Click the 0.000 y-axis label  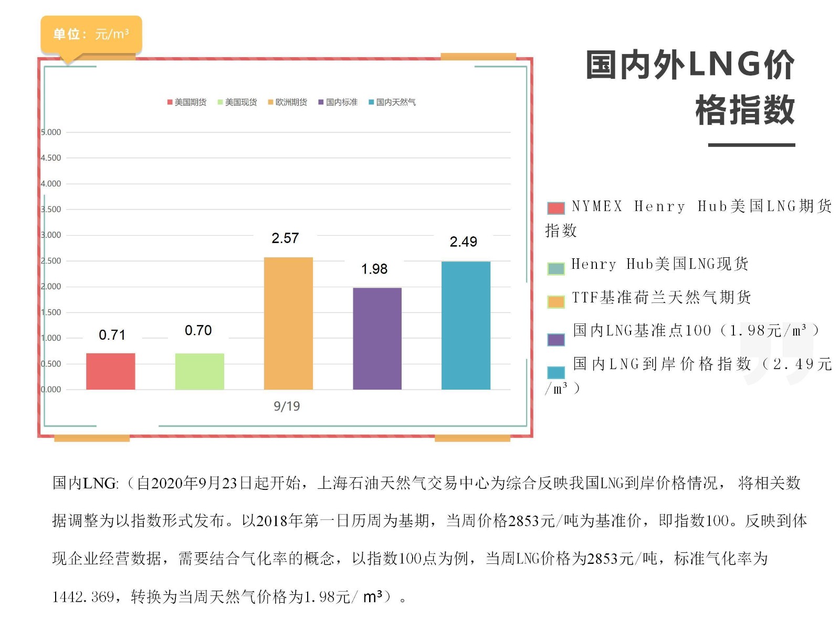point(51,390)
